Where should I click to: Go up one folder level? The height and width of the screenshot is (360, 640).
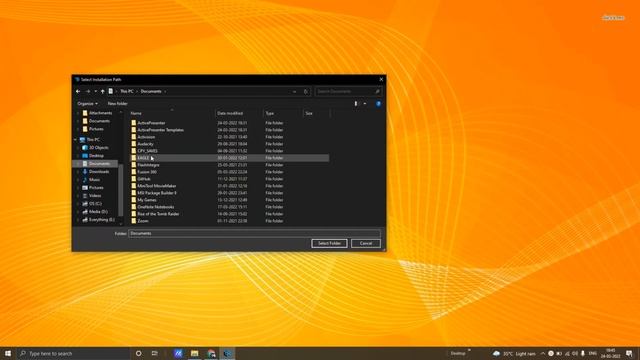click(103, 91)
